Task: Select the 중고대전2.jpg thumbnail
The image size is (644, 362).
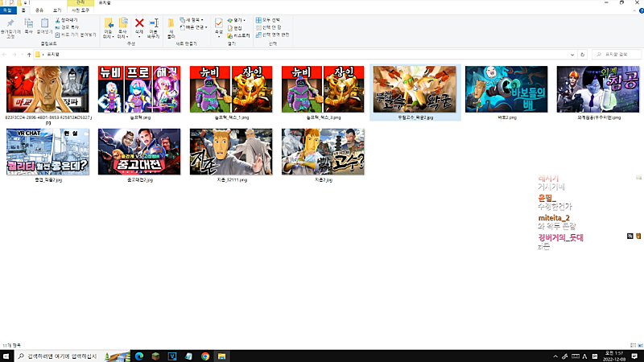Action: click(x=139, y=151)
